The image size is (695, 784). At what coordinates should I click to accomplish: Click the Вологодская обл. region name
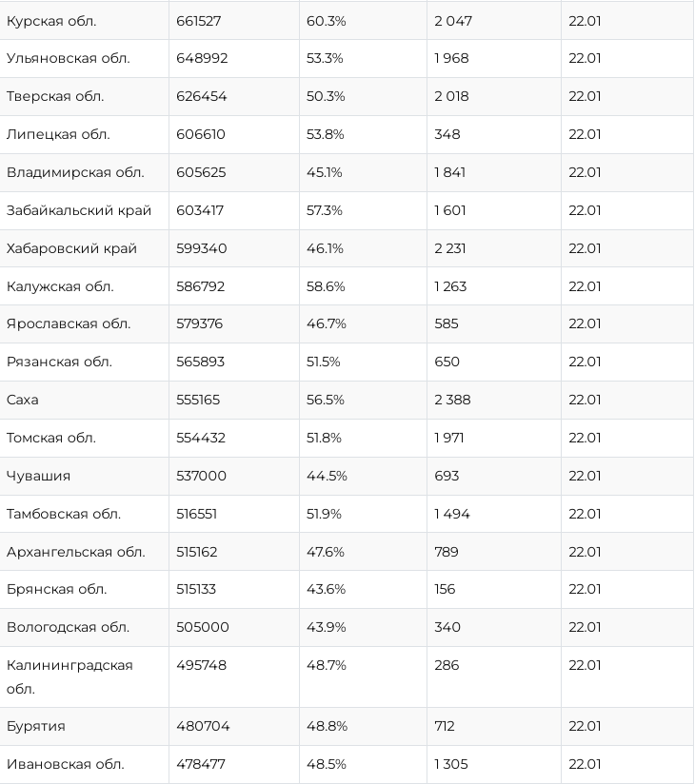pyautogui.click(x=68, y=628)
